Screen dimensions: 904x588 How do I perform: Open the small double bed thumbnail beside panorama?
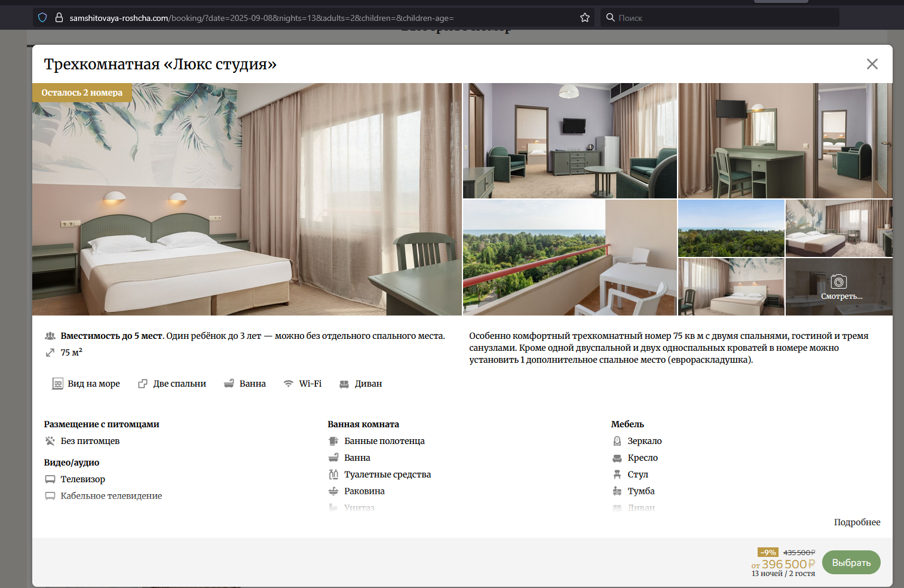click(839, 228)
